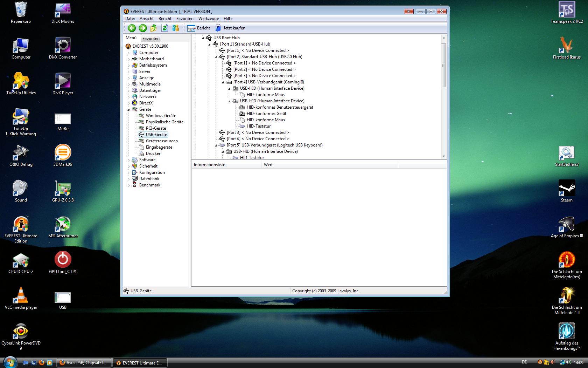Select the Netzwerk tree item
The width and height of the screenshot is (588, 368).
148,97
